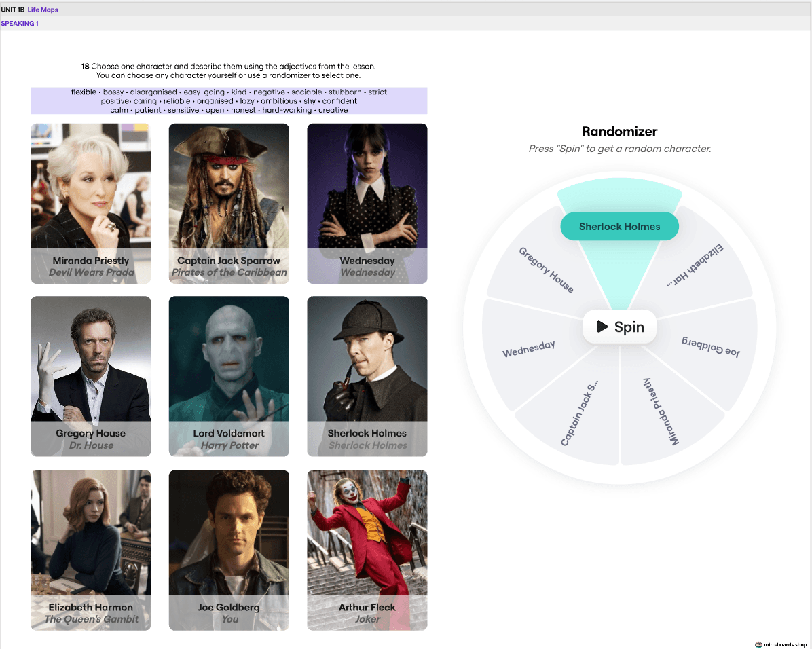Open the Miranda Priestly character card
The image size is (812, 649).
click(90, 203)
